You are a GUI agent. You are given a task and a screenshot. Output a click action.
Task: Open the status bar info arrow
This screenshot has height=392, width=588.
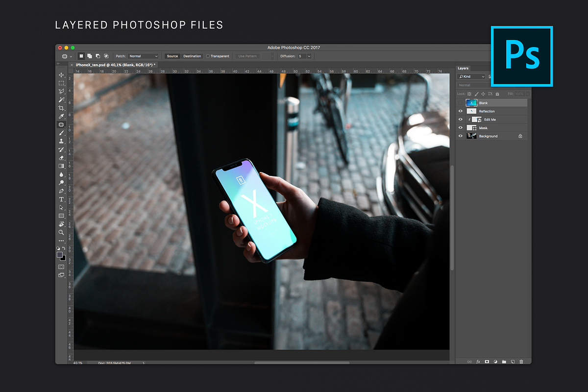143,363
